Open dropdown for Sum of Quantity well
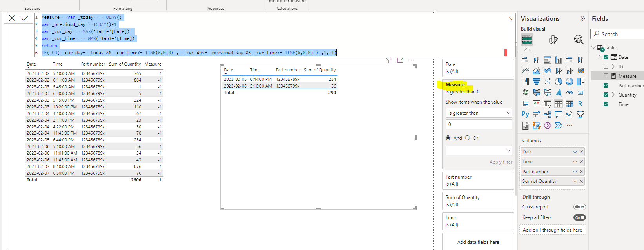 575,181
